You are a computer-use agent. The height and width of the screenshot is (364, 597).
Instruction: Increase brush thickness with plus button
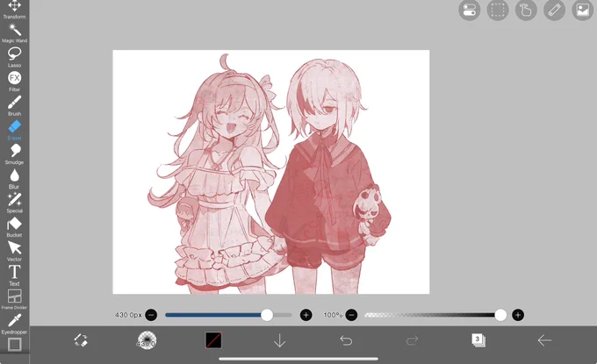(306, 315)
